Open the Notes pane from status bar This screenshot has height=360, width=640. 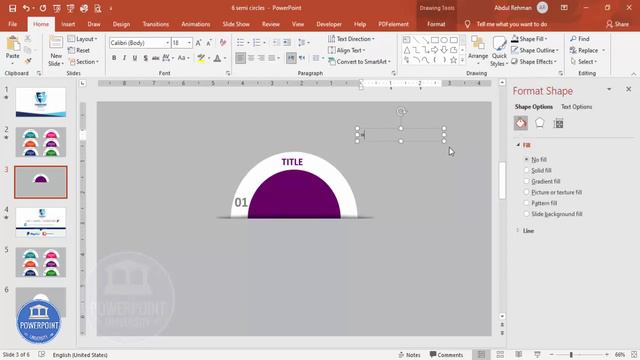tap(410, 355)
